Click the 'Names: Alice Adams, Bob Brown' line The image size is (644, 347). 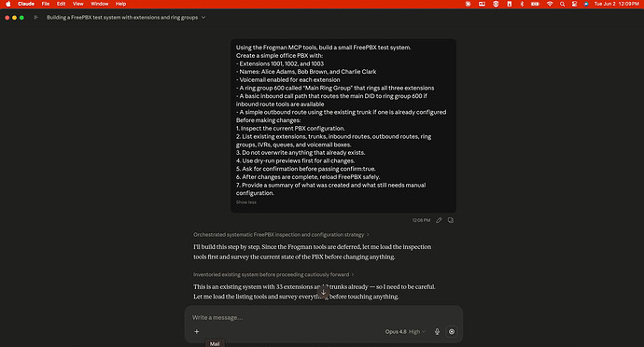tap(306, 72)
